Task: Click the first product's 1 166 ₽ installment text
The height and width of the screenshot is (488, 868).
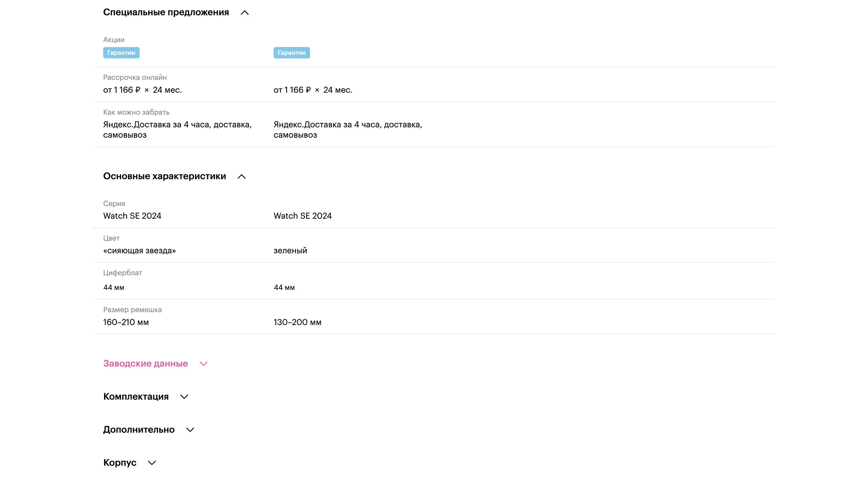Action: tap(127, 90)
